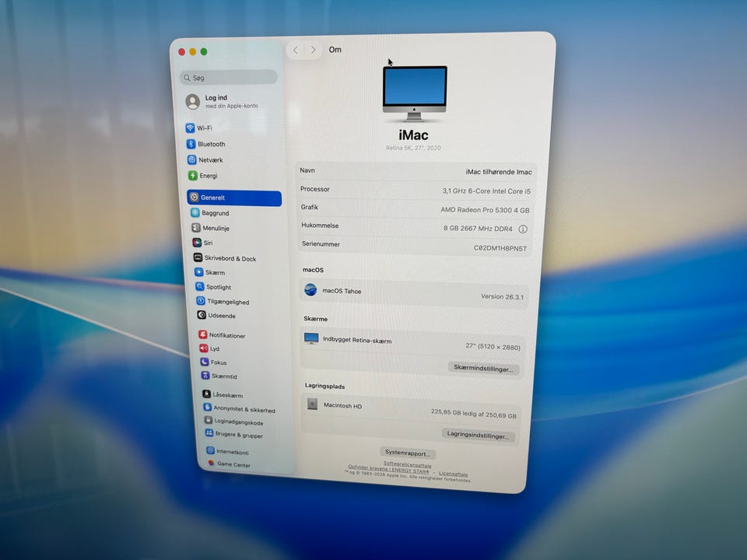747x560 pixels.
Task: Open Bluetooth settings icon
Action: [x=191, y=144]
